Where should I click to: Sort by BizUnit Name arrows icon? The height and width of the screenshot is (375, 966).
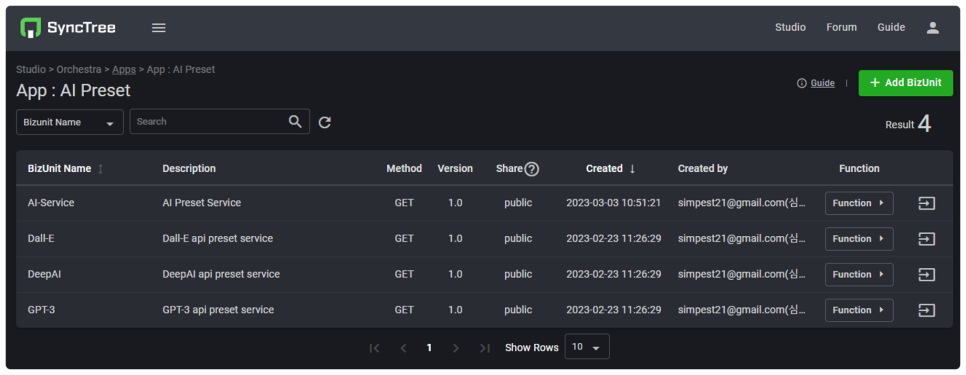[x=100, y=169]
